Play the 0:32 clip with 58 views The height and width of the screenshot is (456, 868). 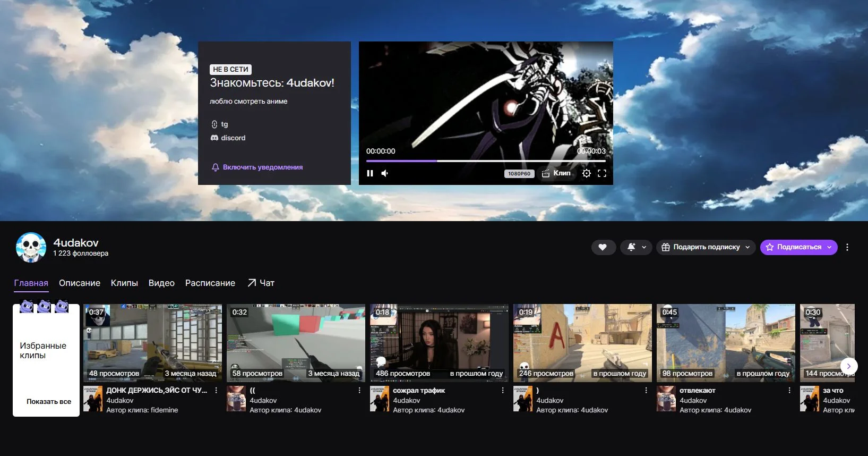pos(296,343)
